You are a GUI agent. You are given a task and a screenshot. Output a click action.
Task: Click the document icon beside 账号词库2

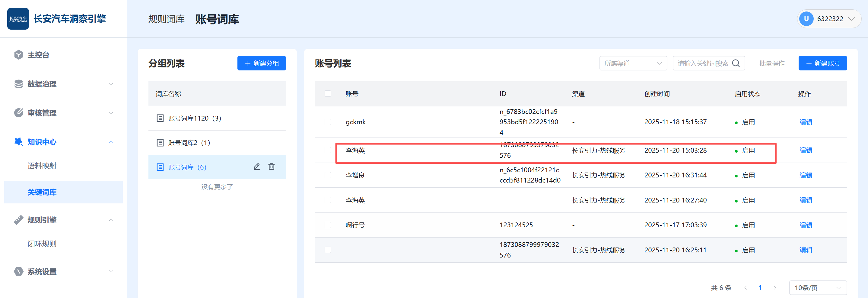(x=160, y=143)
